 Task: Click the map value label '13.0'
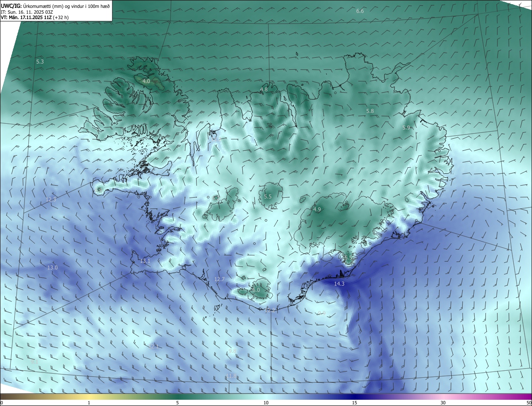pos(52,268)
